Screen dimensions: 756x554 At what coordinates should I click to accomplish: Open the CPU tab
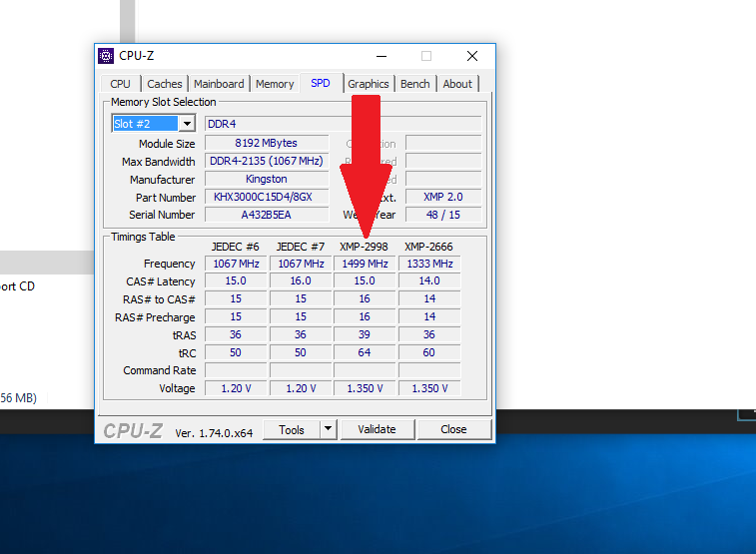click(x=121, y=84)
